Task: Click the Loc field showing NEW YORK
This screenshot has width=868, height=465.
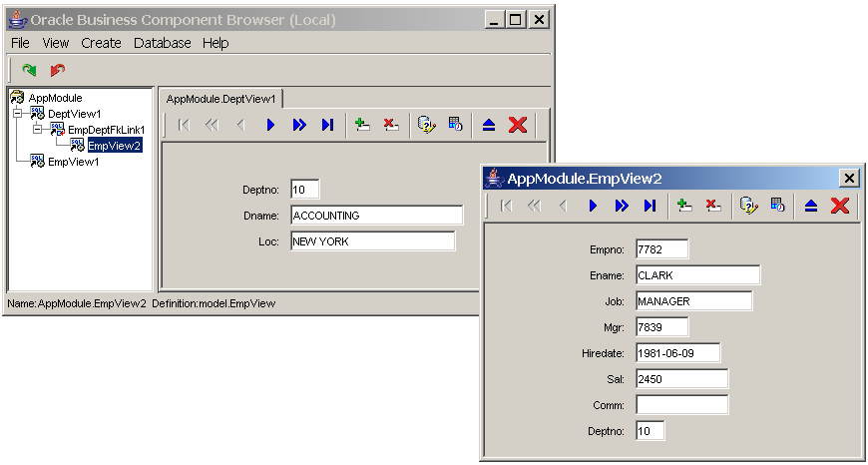Action: (x=372, y=241)
